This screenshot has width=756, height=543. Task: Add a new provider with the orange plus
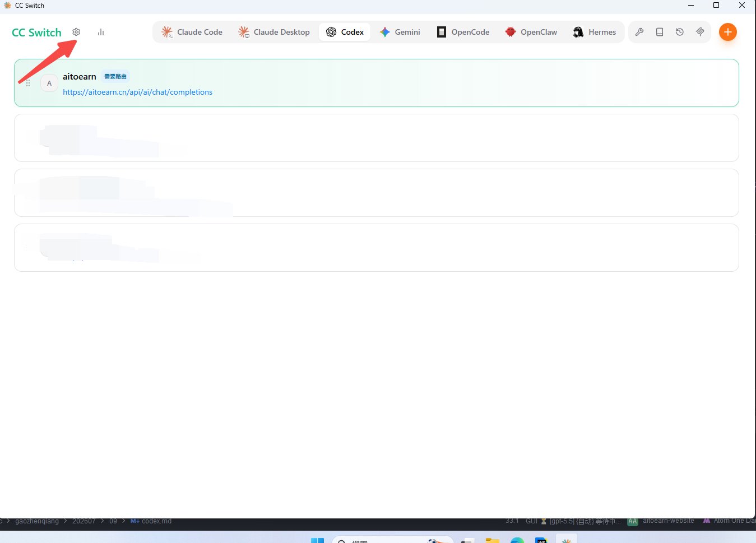(727, 32)
